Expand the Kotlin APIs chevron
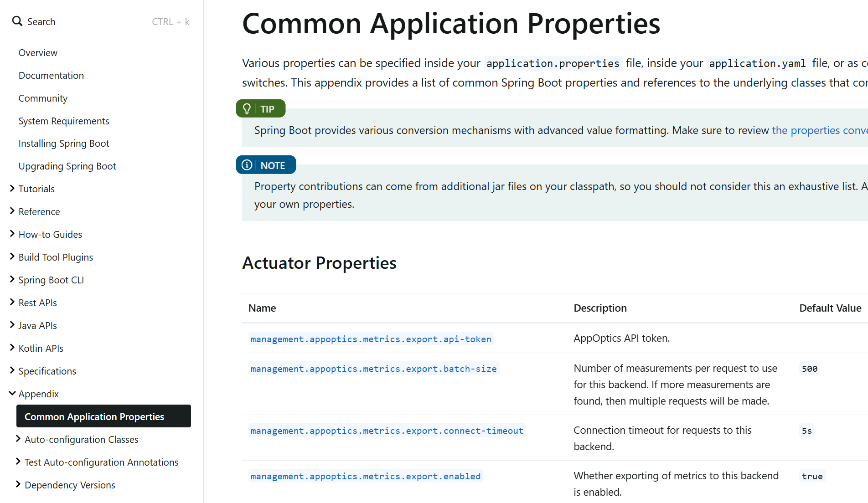868x503 pixels. [x=12, y=348]
